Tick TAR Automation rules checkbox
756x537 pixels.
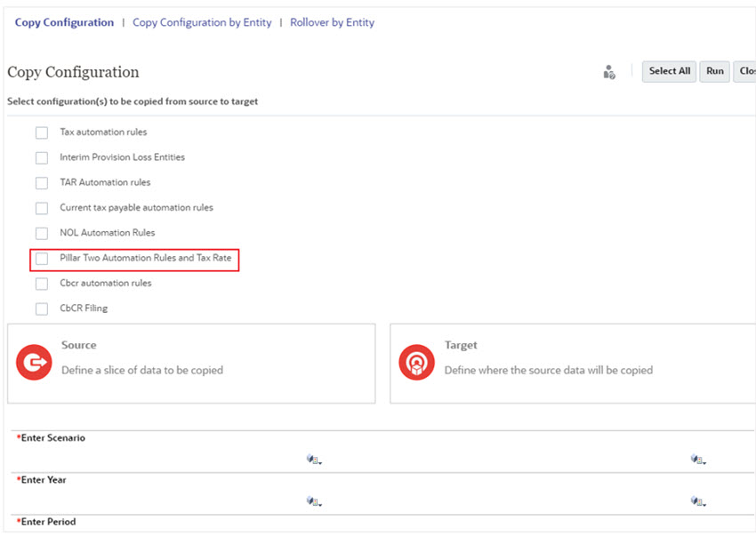(x=42, y=182)
